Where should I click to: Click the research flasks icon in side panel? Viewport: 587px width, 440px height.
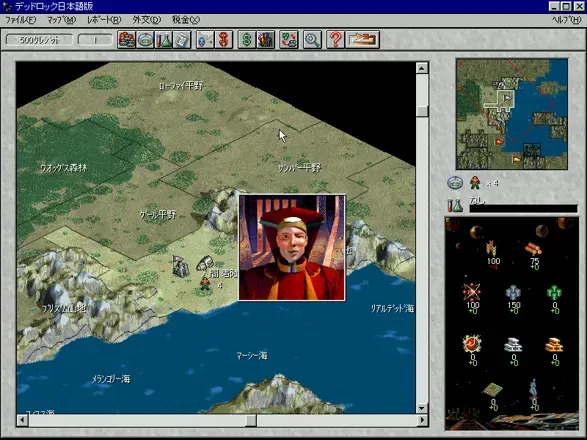[x=455, y=205]
